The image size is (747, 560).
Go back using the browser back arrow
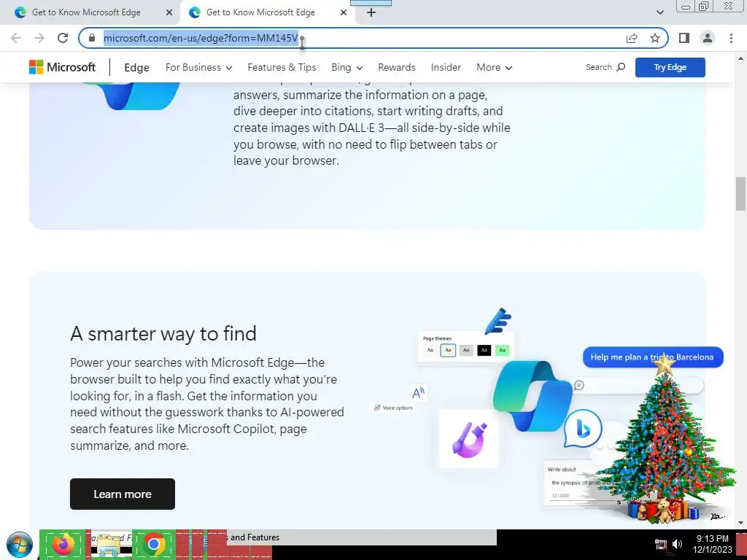pyautogui.click(x=16, y=38)
